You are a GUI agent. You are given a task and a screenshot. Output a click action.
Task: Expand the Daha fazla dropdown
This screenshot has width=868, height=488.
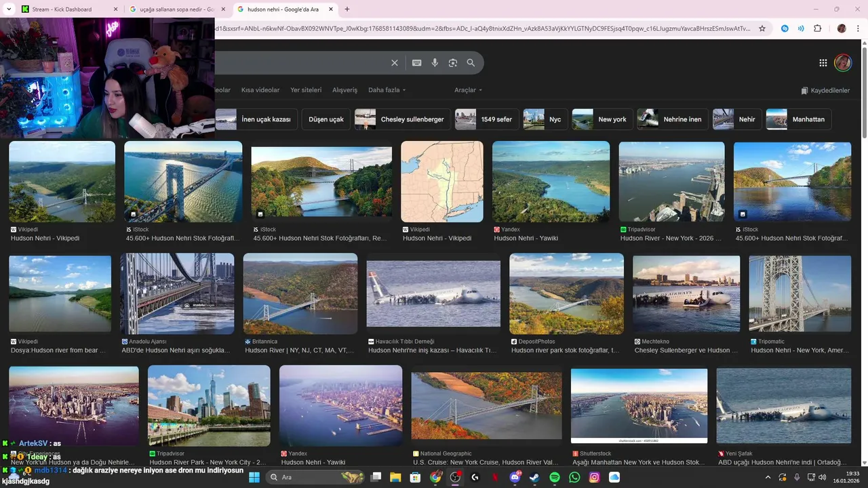(387, 90)
